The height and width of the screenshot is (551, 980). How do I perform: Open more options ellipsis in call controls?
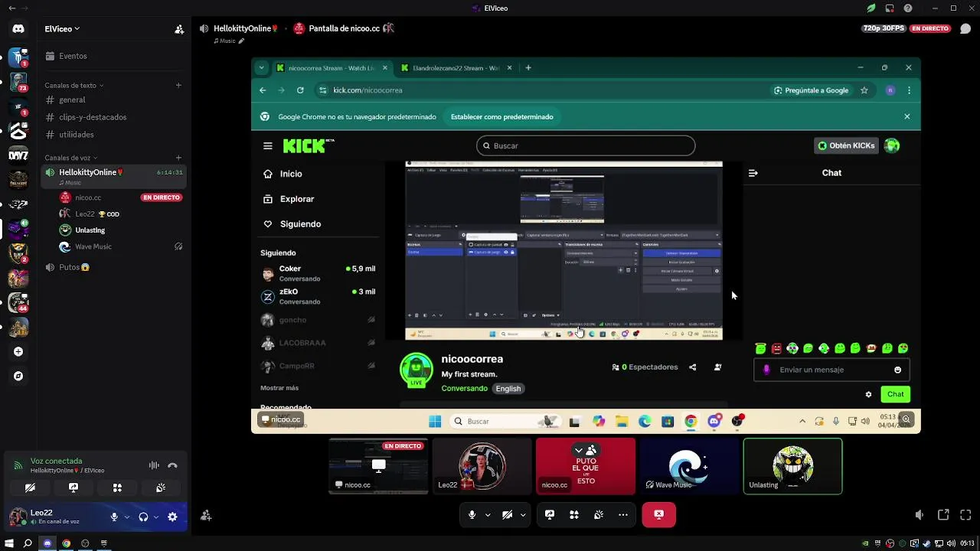[623, 515]
